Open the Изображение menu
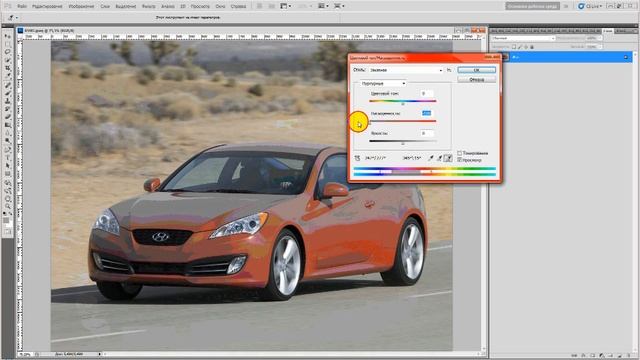 [x=81, y=7]
